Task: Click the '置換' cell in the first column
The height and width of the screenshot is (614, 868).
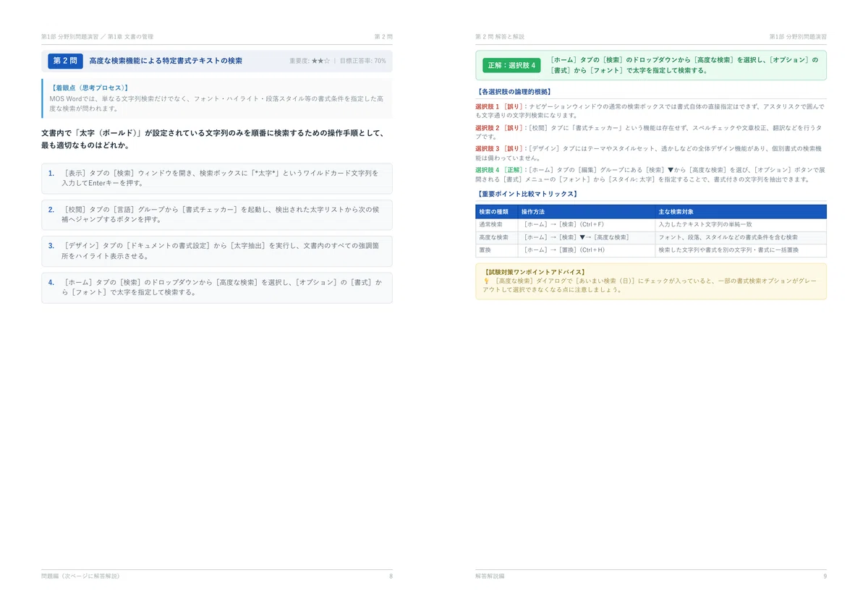Action: pyautogui.click(x=496, y=250)
